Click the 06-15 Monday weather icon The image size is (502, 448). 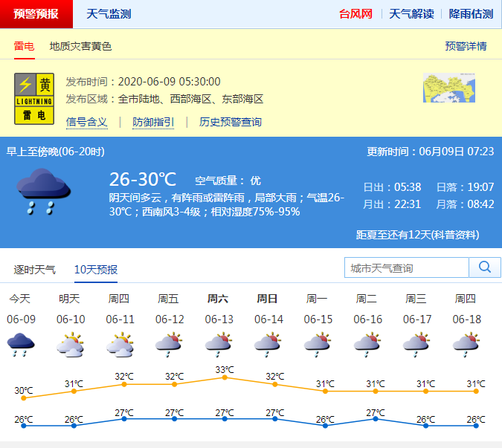click(x=318, y=345)
